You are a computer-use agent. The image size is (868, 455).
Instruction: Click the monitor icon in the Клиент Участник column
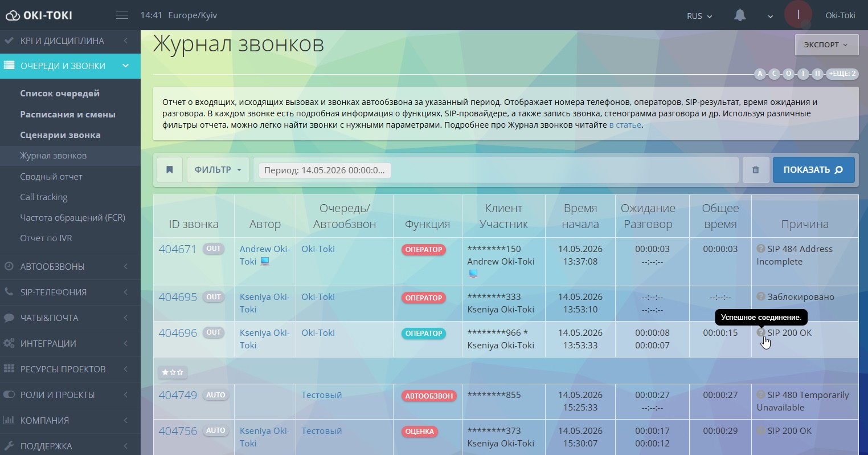pyautogui.click(x=473, y=274)
